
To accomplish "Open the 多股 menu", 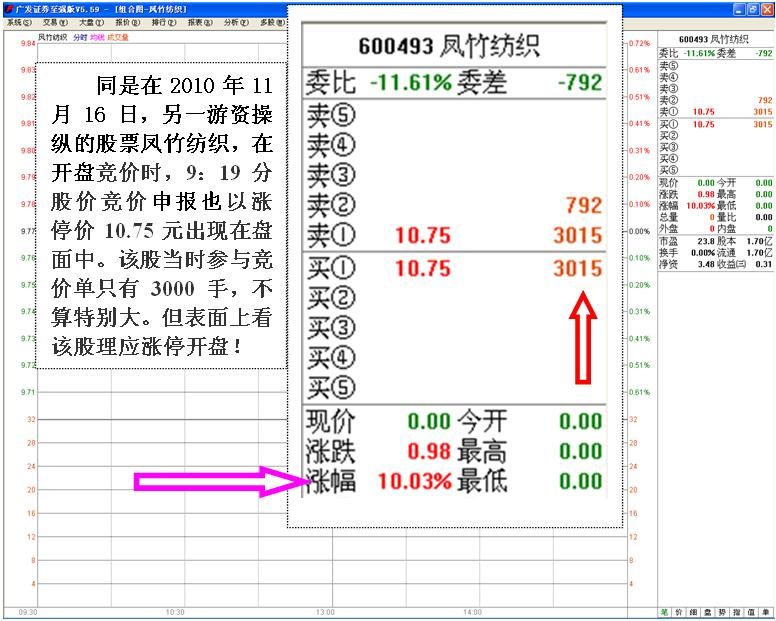I will click(272, 22).
